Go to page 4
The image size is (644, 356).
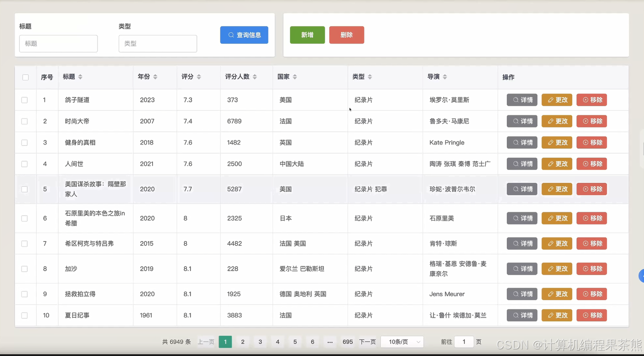coord(278,342)
